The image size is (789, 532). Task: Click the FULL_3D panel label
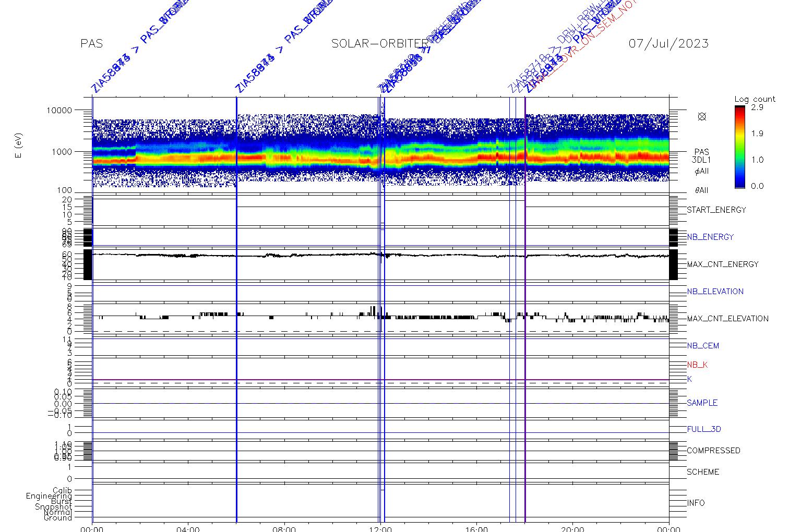pos(704,429)
